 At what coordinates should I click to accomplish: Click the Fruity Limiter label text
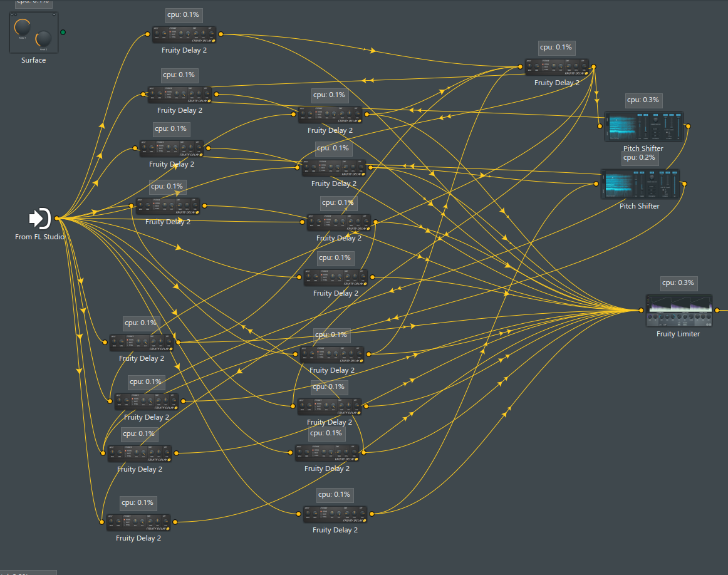(x=678, y=334)
